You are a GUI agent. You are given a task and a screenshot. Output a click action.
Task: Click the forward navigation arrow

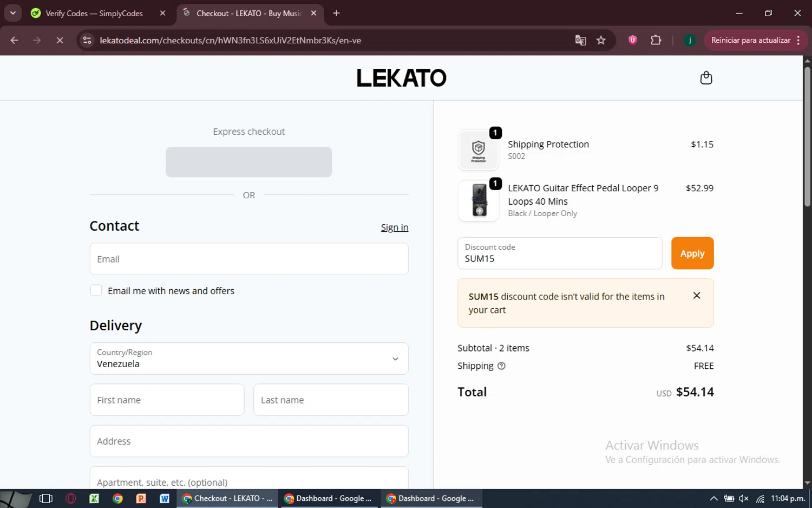(37, 40)
